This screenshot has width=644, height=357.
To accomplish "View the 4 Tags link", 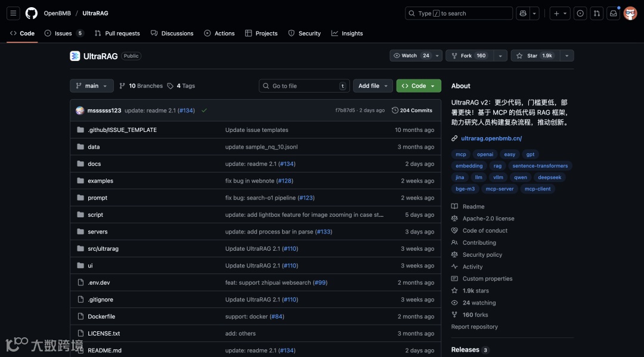I will 181,85.
